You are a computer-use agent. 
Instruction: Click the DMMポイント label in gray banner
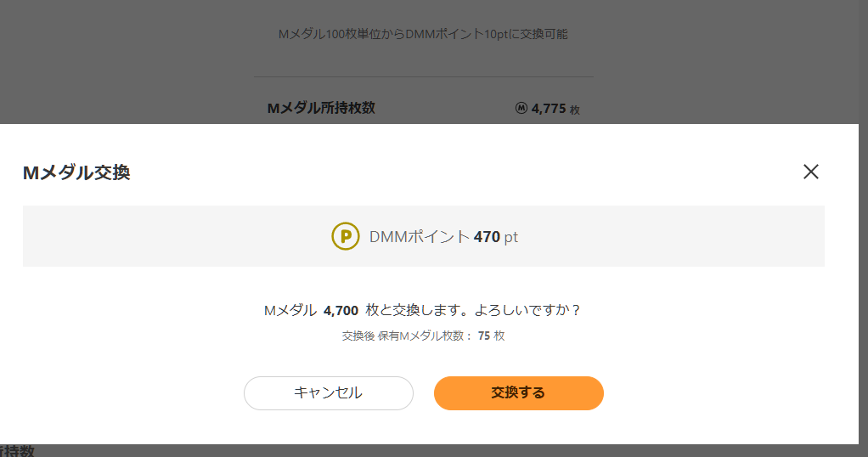(419, 237)
